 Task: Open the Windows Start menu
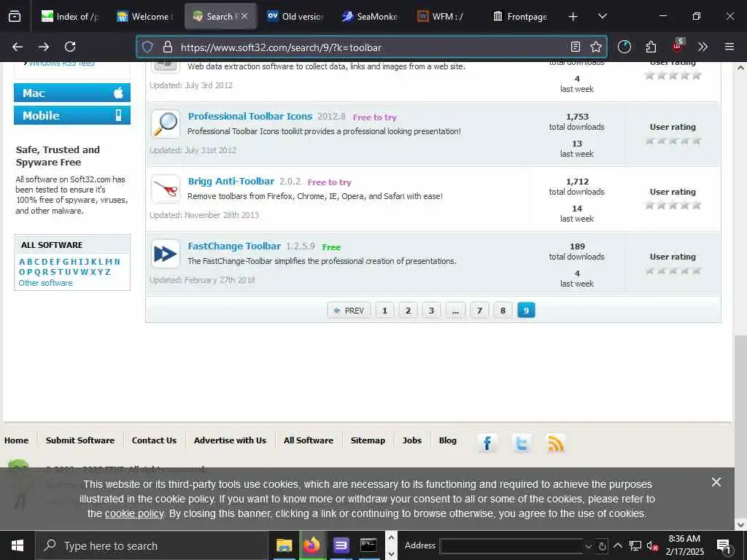tap(18, 545)
